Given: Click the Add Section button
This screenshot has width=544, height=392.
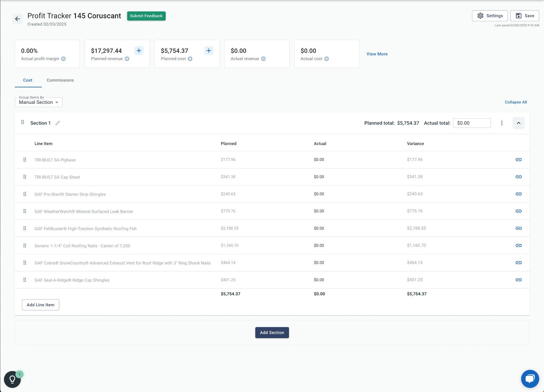Looking at the screenshot, I should point(272,333).
